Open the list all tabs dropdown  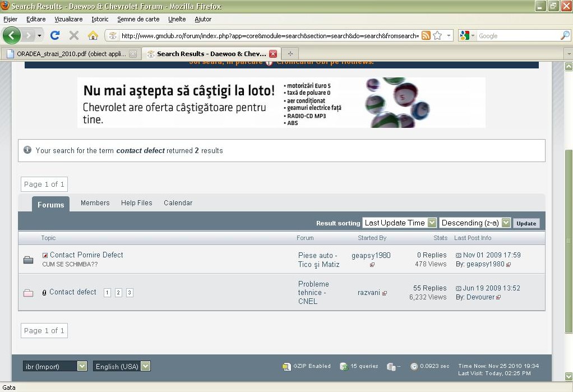pos(569,54)
